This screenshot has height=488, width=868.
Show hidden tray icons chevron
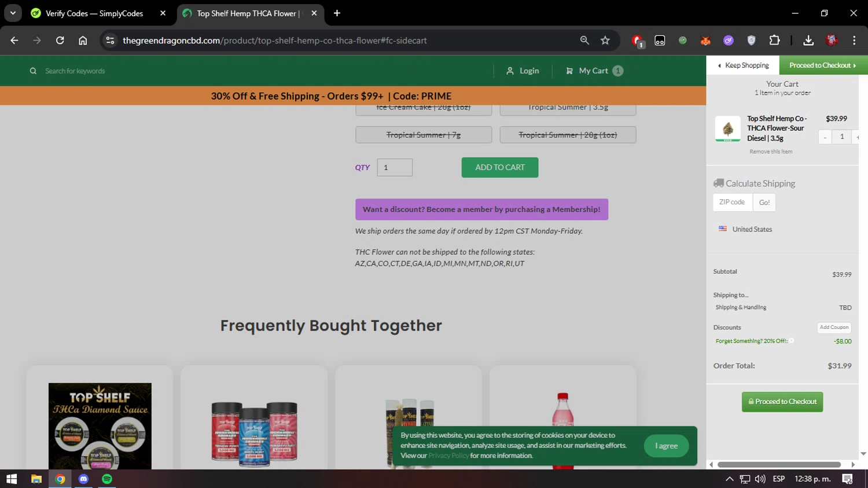(730, 479)
